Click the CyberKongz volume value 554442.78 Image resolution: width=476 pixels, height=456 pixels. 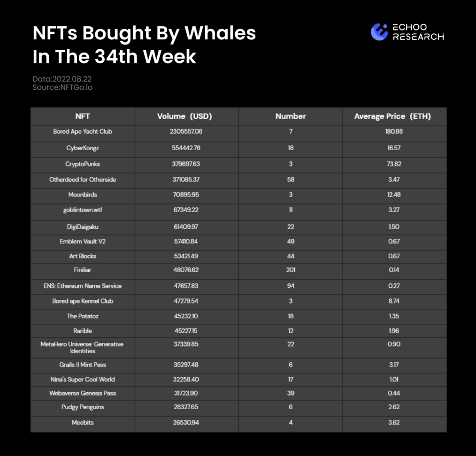[x=186, y=148]
